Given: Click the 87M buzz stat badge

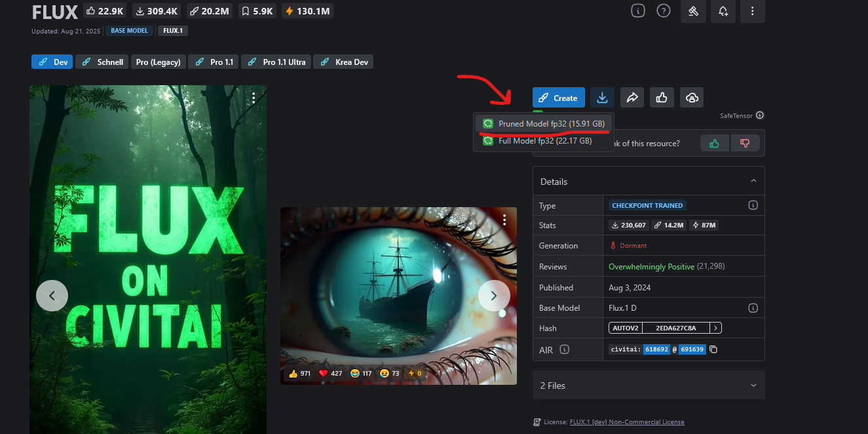Looking at the screenshot, I should pyautogui.click(x=704, y=225).
